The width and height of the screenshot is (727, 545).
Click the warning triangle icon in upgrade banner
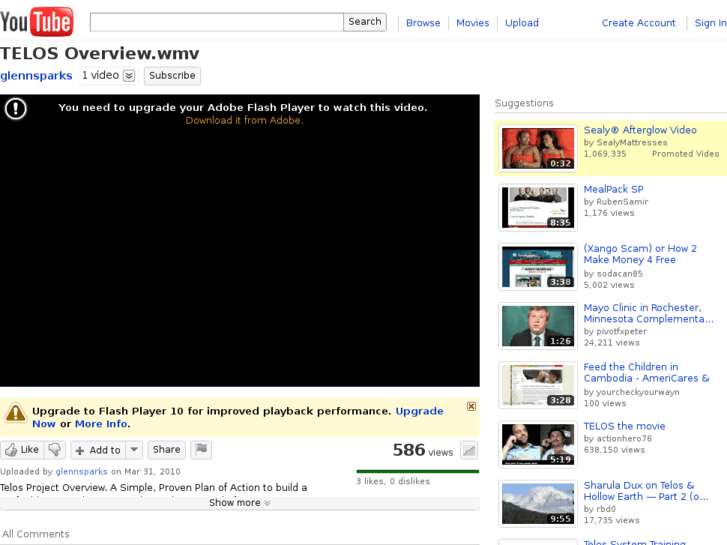15,412
